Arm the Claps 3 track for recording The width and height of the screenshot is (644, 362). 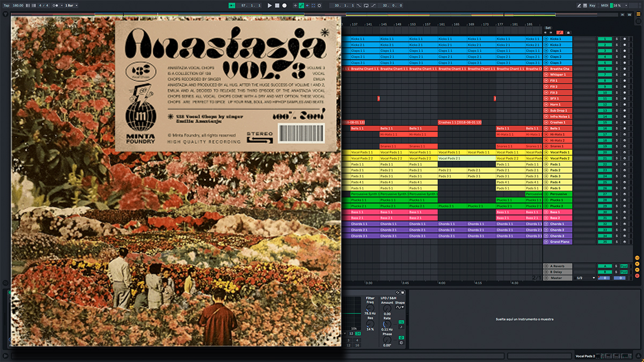625,63
